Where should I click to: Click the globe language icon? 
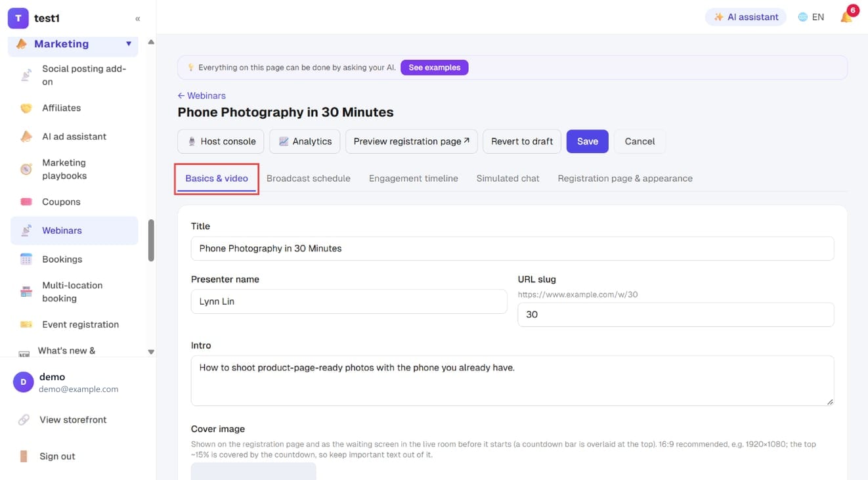pyautogui.click(x=802, y=17)
